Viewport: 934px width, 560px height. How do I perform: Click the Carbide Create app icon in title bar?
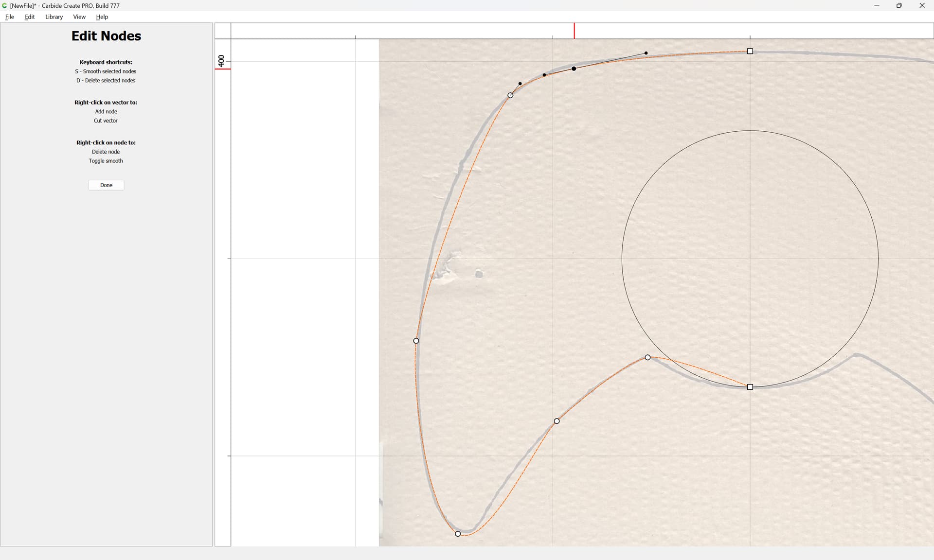pos(5,5)
